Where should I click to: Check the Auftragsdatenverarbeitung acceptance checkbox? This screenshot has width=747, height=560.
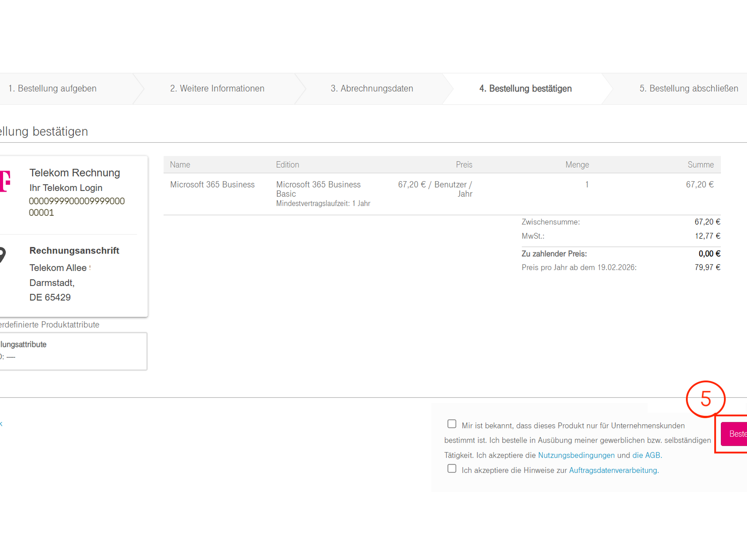(452, 469)
